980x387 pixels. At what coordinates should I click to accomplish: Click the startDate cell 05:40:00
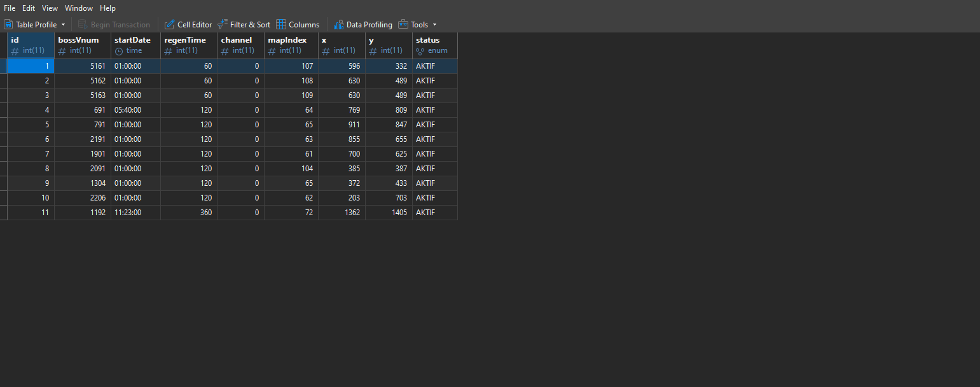point(135,110)
